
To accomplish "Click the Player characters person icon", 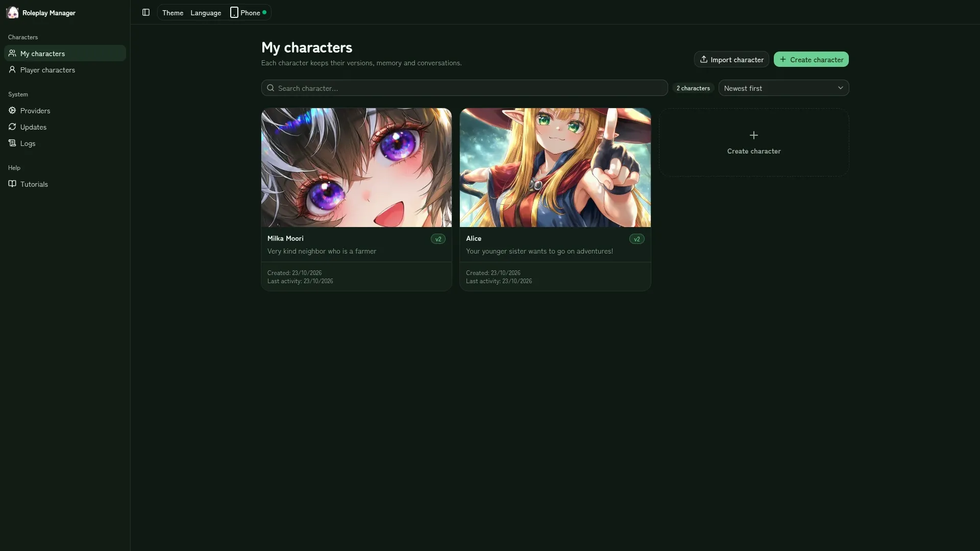I will tap(12, 69).
